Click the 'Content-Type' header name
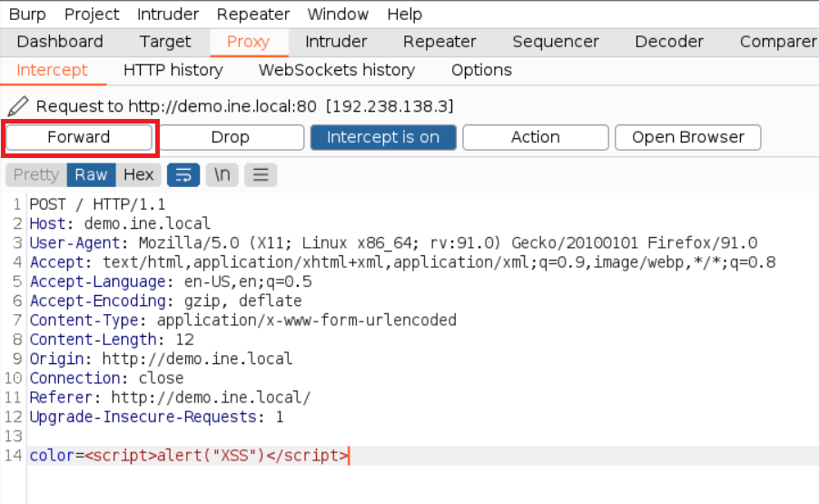 click(84, 321)
